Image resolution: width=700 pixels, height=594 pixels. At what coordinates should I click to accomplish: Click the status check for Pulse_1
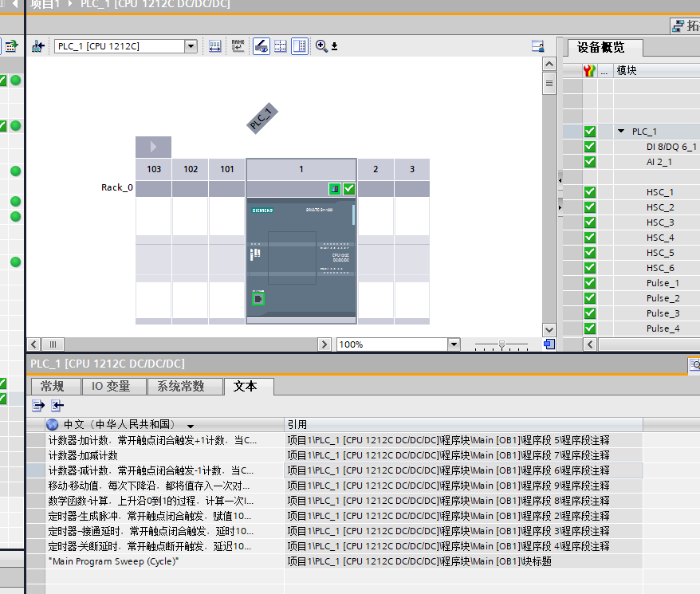[x=590, y=283]
